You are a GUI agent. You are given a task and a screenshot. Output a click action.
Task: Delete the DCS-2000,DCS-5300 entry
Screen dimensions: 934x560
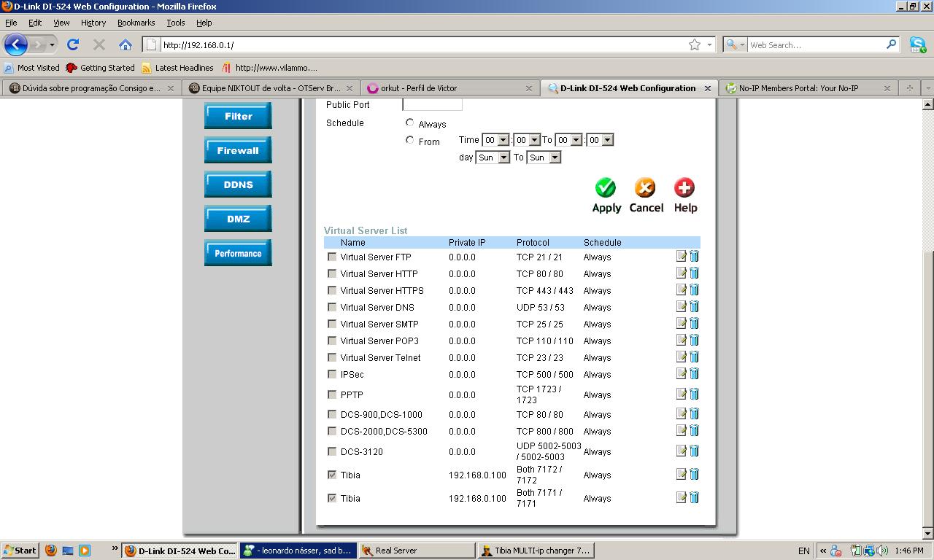tap(694, 430)
